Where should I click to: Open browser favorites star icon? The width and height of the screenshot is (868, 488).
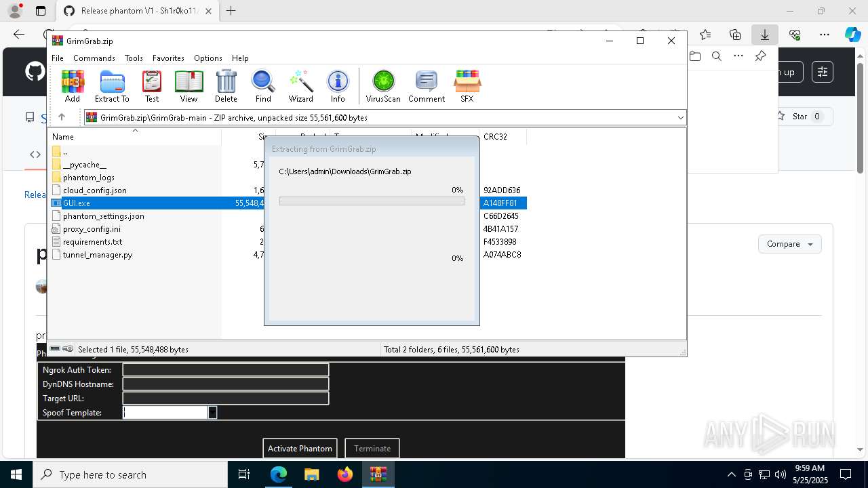[x=705, y=35]
